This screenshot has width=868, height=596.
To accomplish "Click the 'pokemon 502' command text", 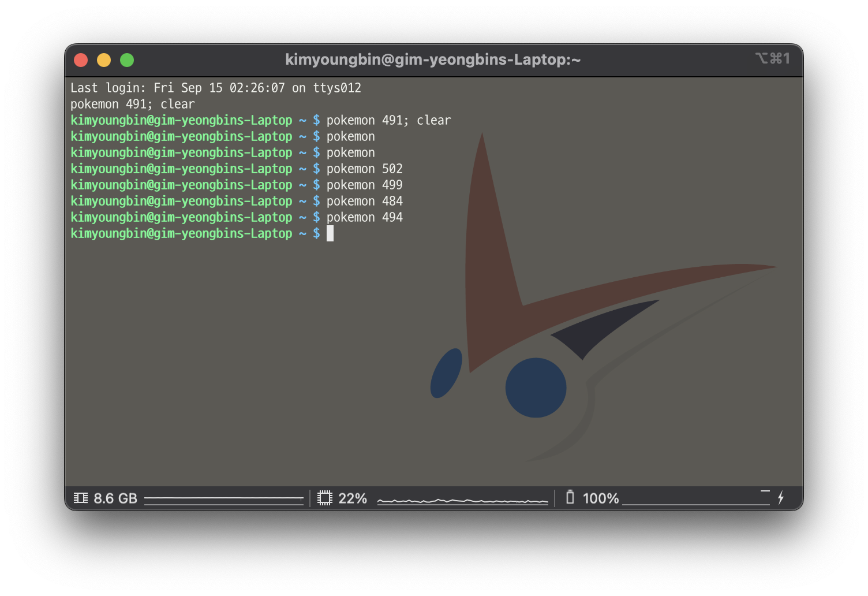I will tap(365, 169).
